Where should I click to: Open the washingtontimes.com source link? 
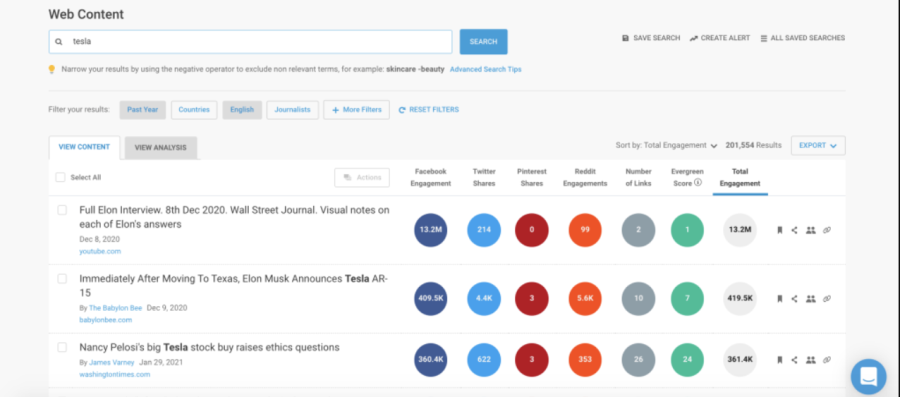coord(115,375)
